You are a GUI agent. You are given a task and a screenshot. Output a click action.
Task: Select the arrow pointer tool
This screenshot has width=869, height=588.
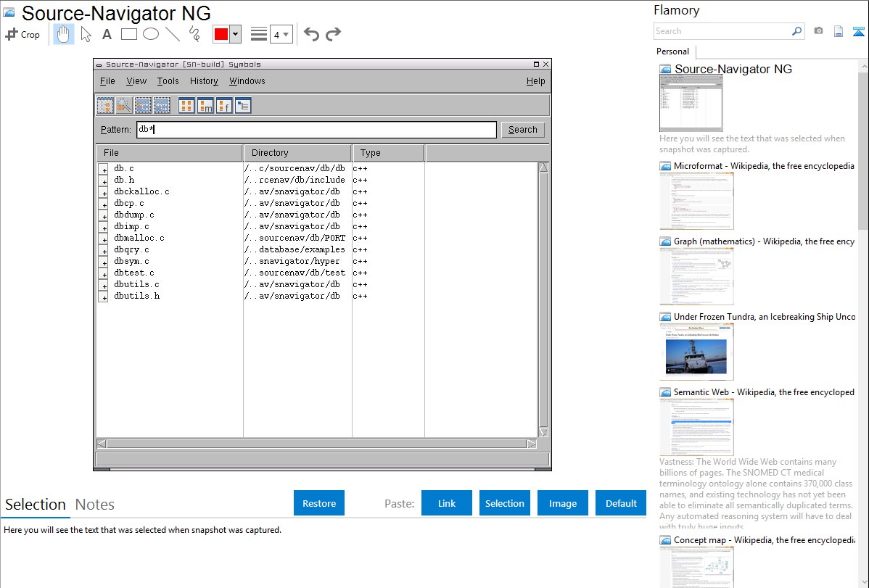click(86, 34)
